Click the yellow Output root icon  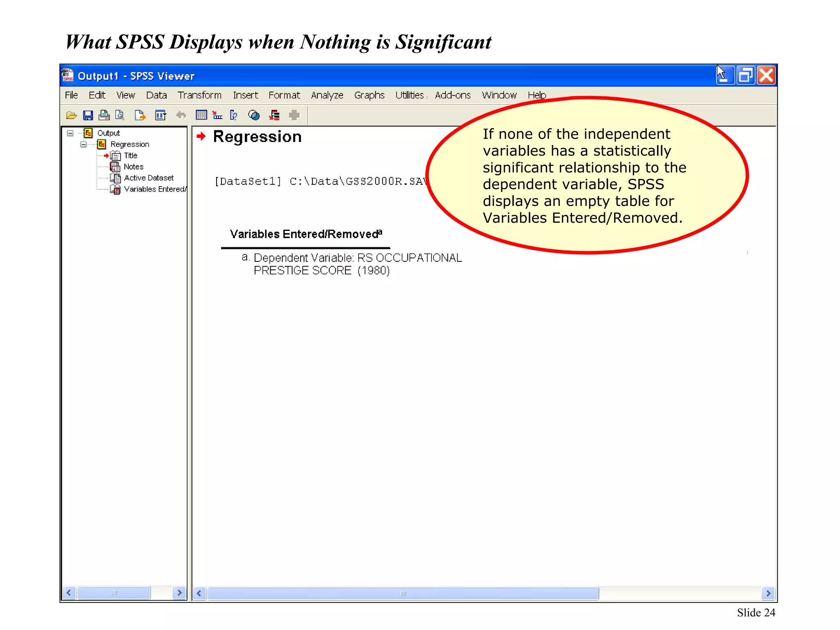[88, 133]
